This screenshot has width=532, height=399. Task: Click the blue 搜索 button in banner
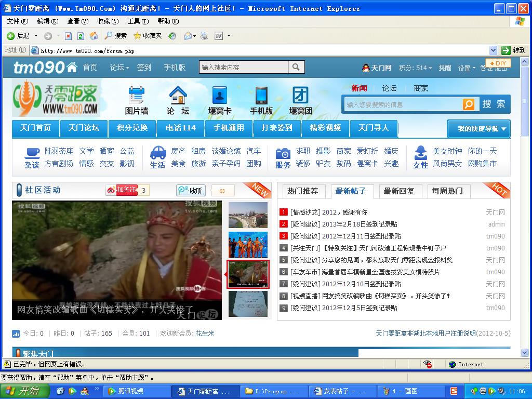494,104
